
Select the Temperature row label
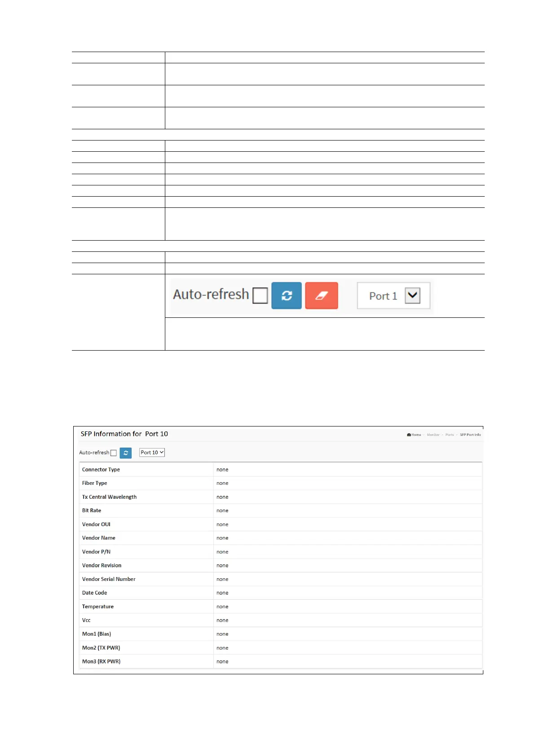pyautogui.click(x=98, y=607)
